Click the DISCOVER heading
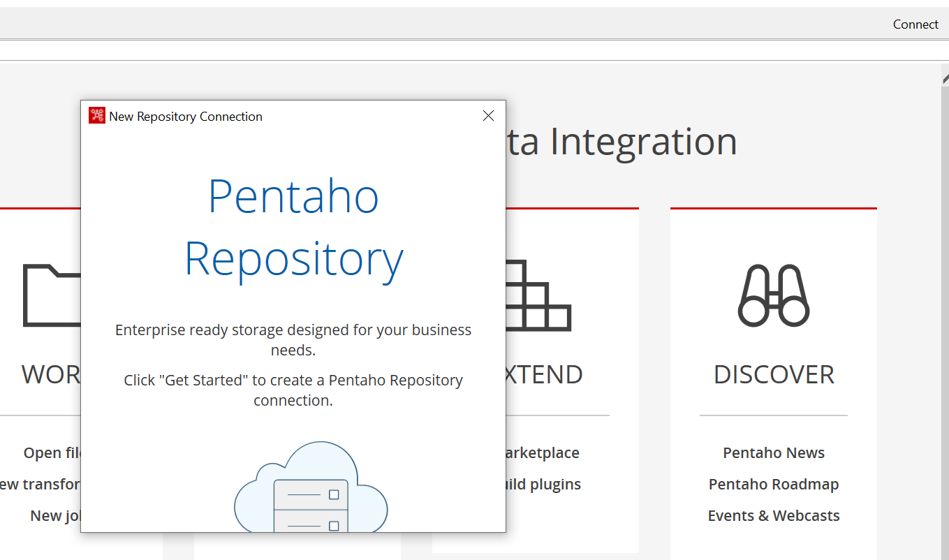 [x=774, y=375]
